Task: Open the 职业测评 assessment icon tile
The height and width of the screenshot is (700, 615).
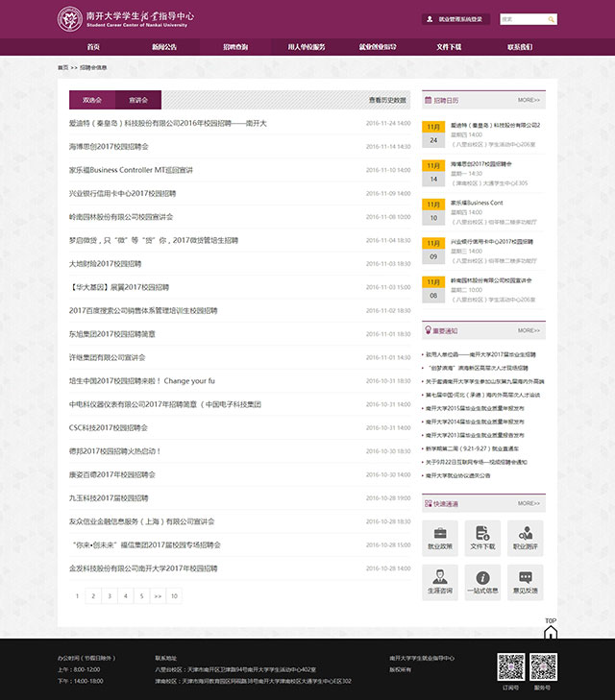Action: click(x=525, y=538)
